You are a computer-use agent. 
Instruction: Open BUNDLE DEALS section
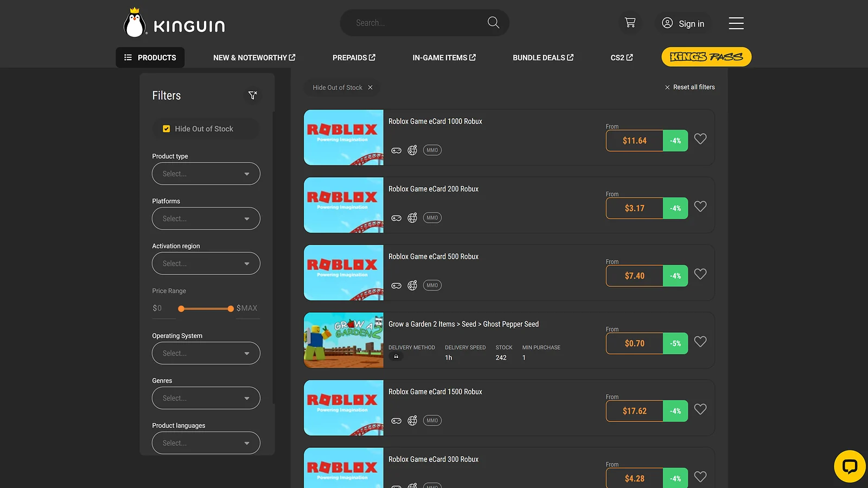(543, 57)
